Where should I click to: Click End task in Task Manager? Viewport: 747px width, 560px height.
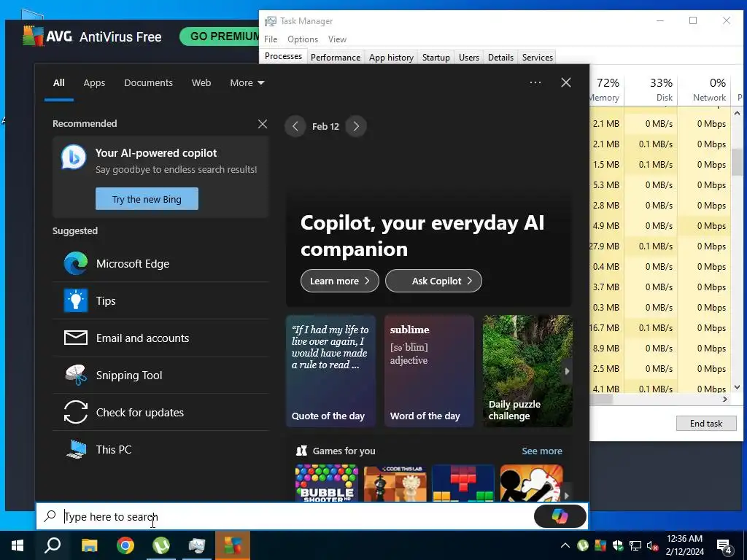tap(706, 424)
